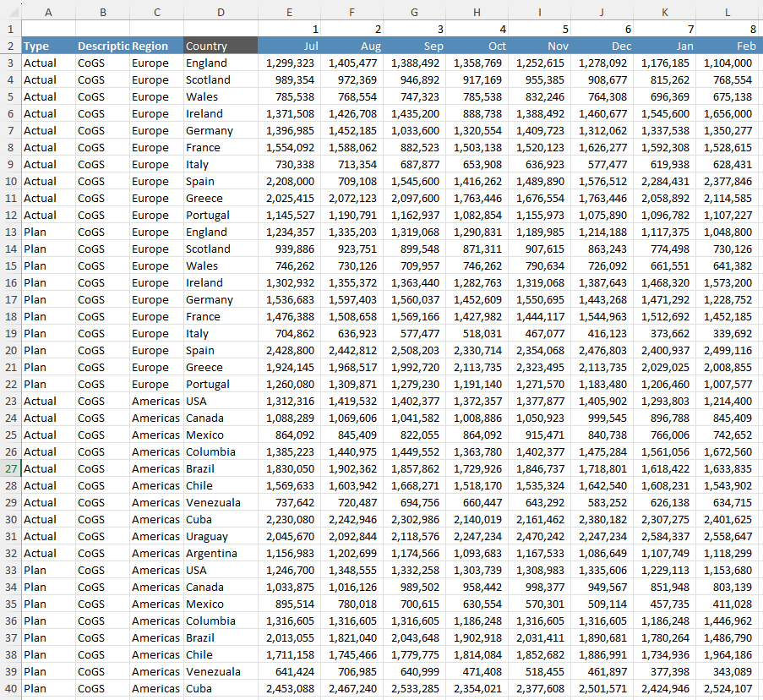Select row 1 header
Screen dimensions: 763x700
pyautogui.click(x=11, y=29)
